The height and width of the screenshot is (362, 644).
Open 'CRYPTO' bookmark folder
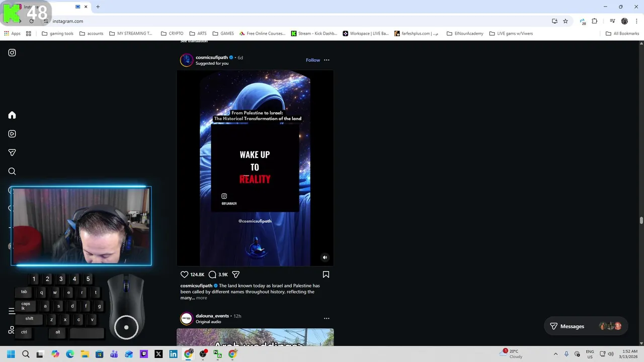[172, 34]
